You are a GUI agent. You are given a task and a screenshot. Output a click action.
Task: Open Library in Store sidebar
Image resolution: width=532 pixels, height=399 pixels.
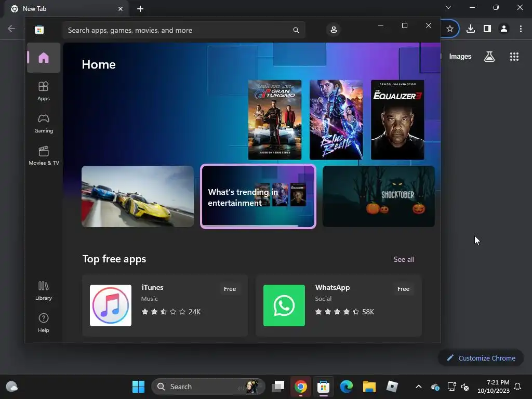(x=44, y=291)
